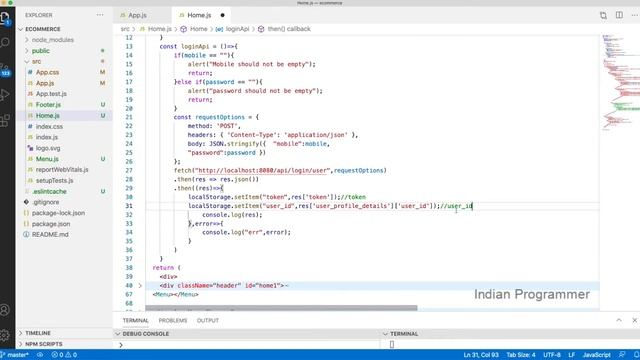Switch to the PROBLEMS panel tab

click(173, 320)
